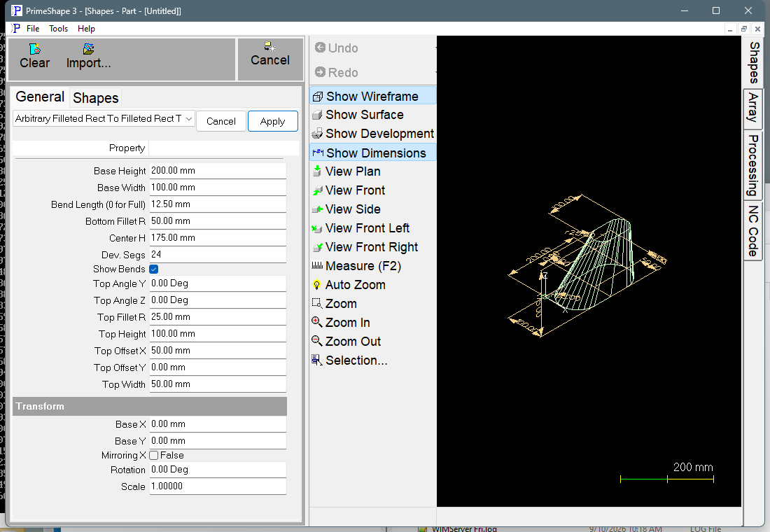Screen dimensions: 770x532
Task: Open the Help menu
Action: click(x=86, y=29)
